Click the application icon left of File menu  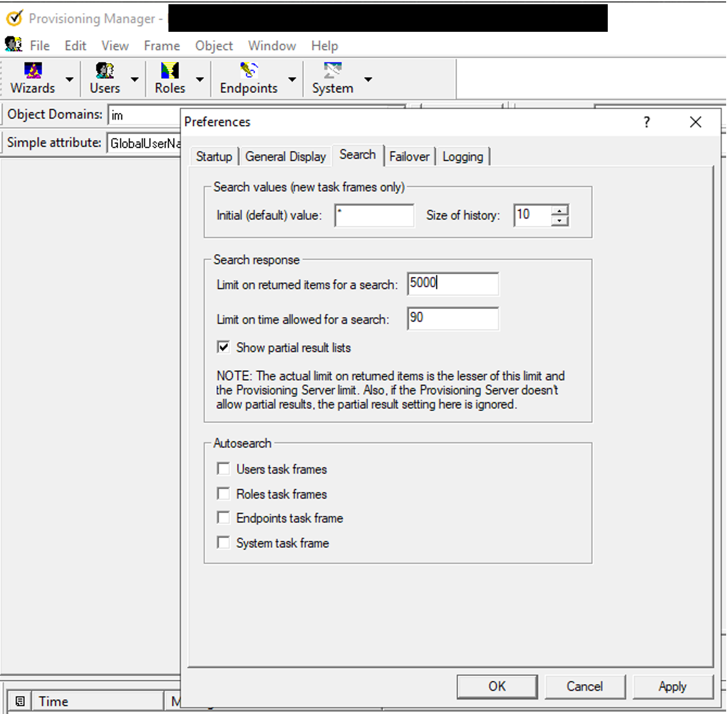point(14,44)
